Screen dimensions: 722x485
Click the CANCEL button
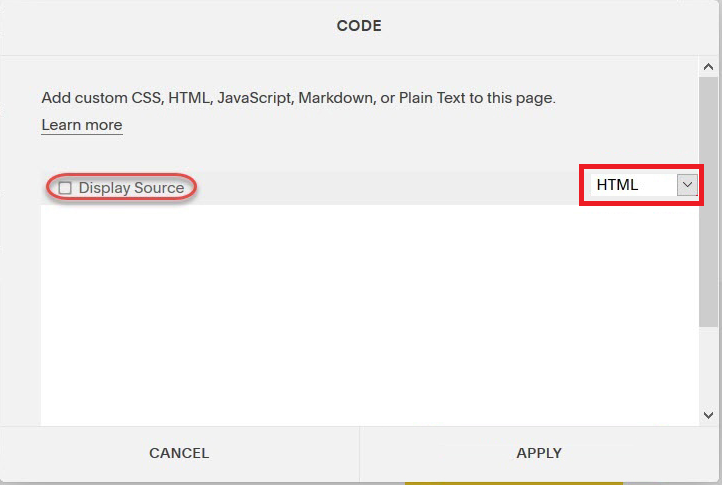click(179, 453)
